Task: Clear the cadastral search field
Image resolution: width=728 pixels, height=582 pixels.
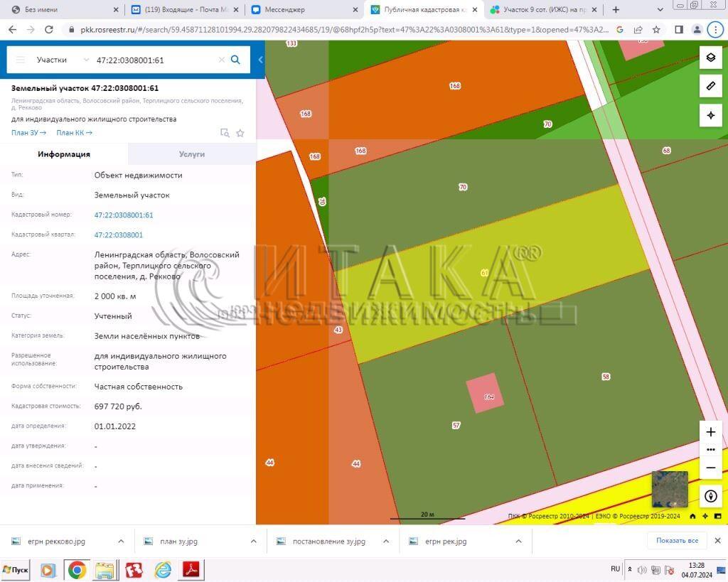Action: (x=222, y=60)
